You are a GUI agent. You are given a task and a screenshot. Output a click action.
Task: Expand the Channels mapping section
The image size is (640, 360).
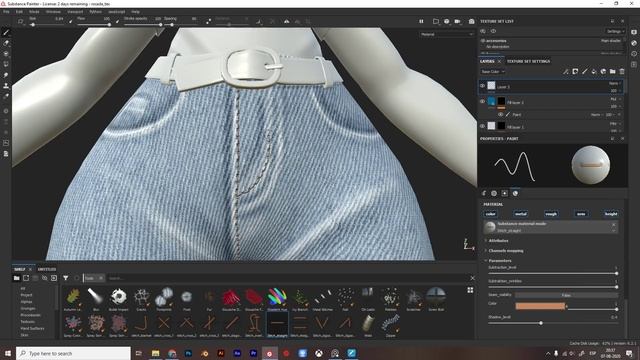tap(506, 251)
